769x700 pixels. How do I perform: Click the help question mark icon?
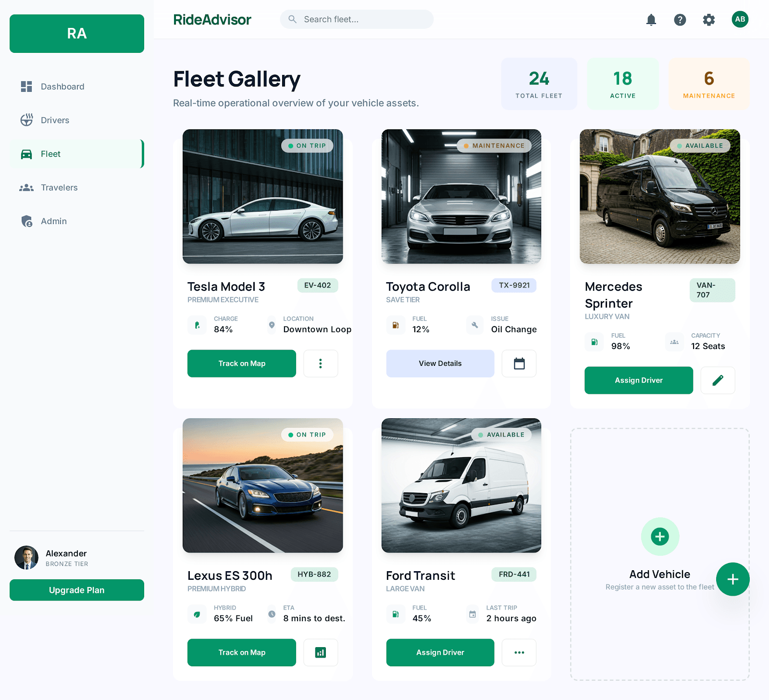(x=680, y=20)
